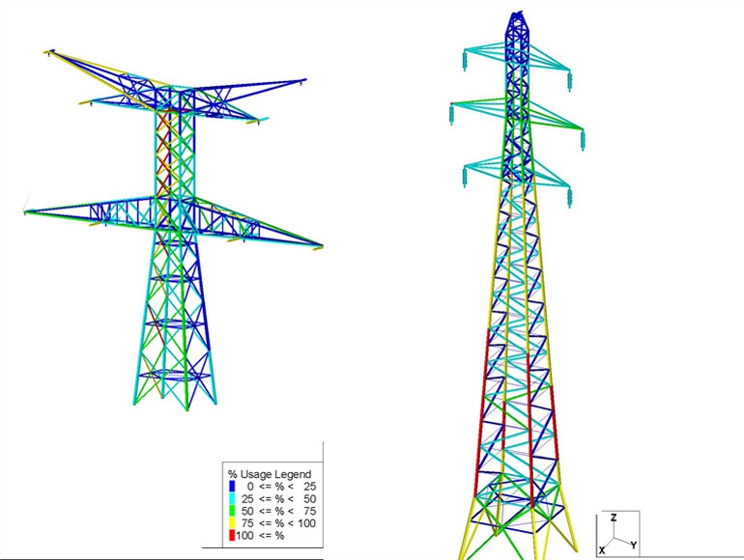Image resolution: width=744 pixels, height=560 pixels.
Task: Click the Z axis label on triad
Action: pos(614,518)
